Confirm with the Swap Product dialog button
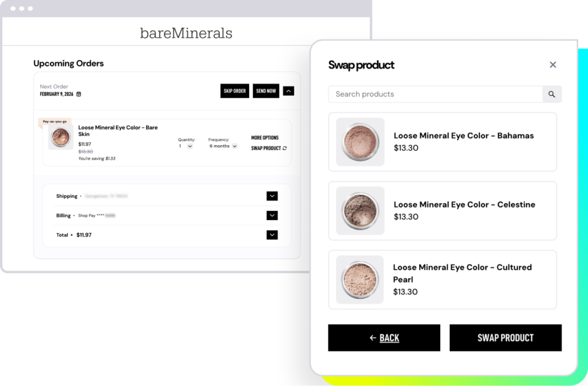This screenshot has height=386, width=588. point(505,338)
